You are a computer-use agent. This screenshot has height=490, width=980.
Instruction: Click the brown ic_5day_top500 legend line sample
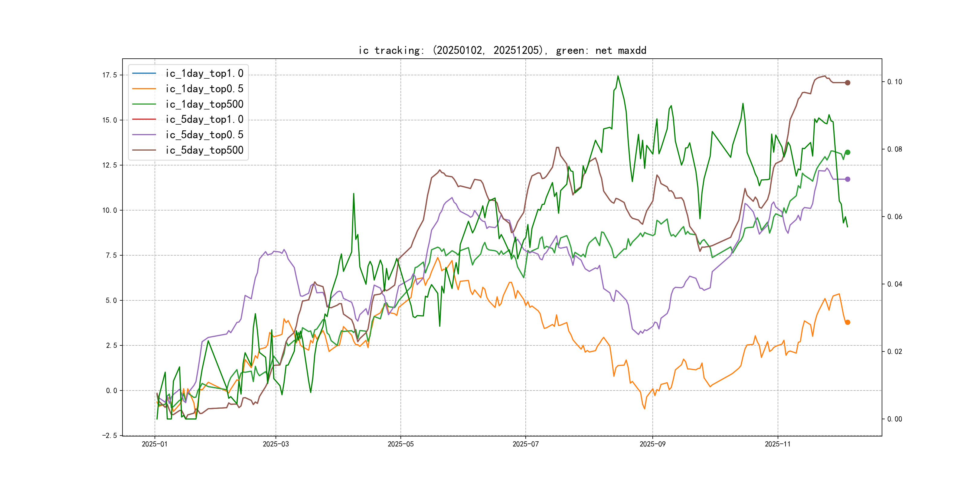pyautogui.click(x=144, y=150)
